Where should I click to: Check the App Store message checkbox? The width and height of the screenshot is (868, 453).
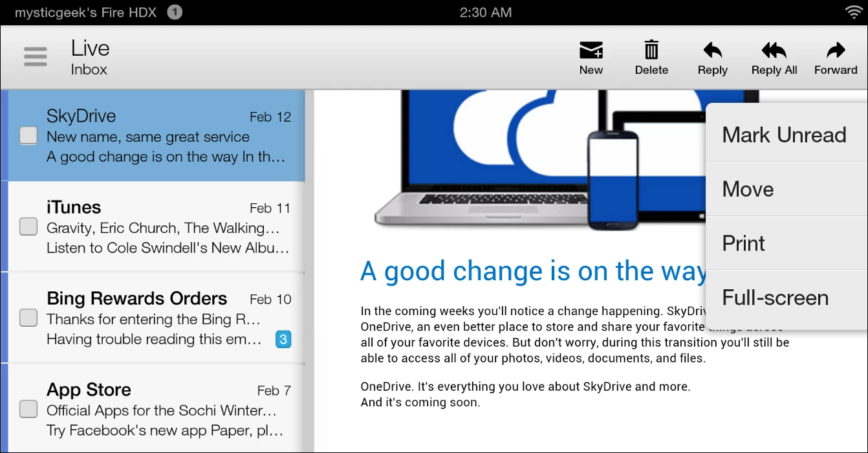pos(28,409)
